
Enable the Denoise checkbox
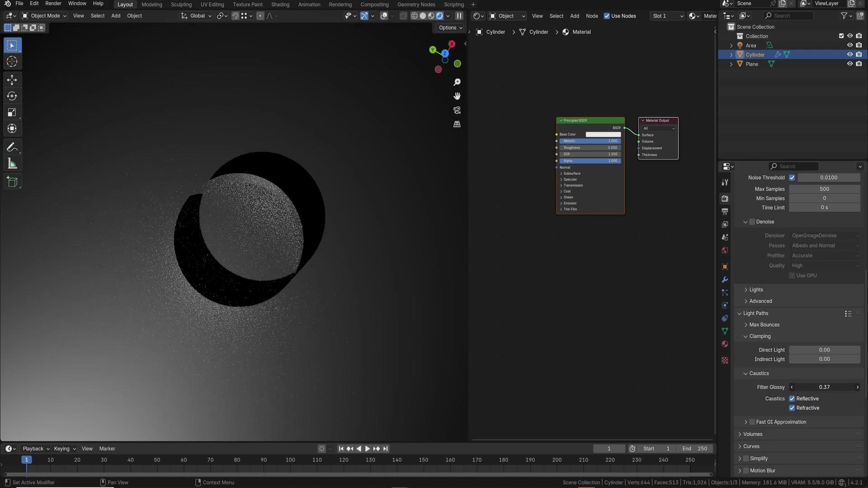click(752, 222)
